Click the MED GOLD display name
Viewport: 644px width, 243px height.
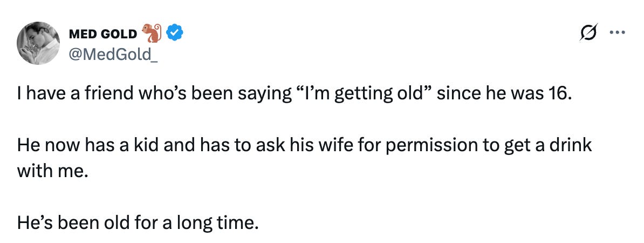tap(102, 34)
